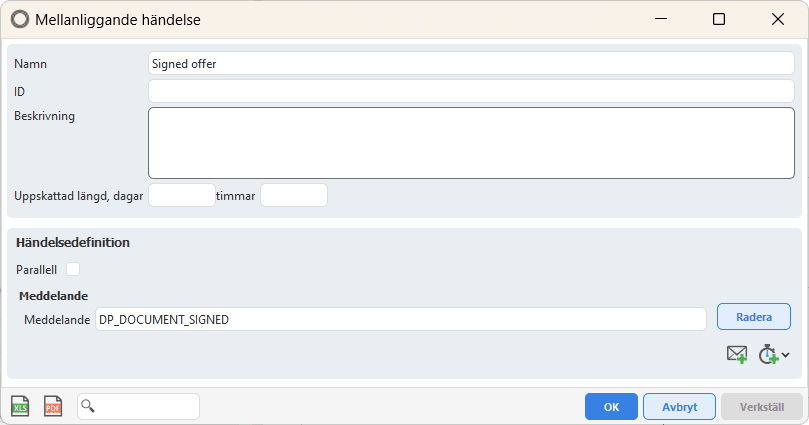Expand the dropdown arrow beside the stopwatch icon
The width and height of the screenshot is (809, 425).
click(786, 355)
